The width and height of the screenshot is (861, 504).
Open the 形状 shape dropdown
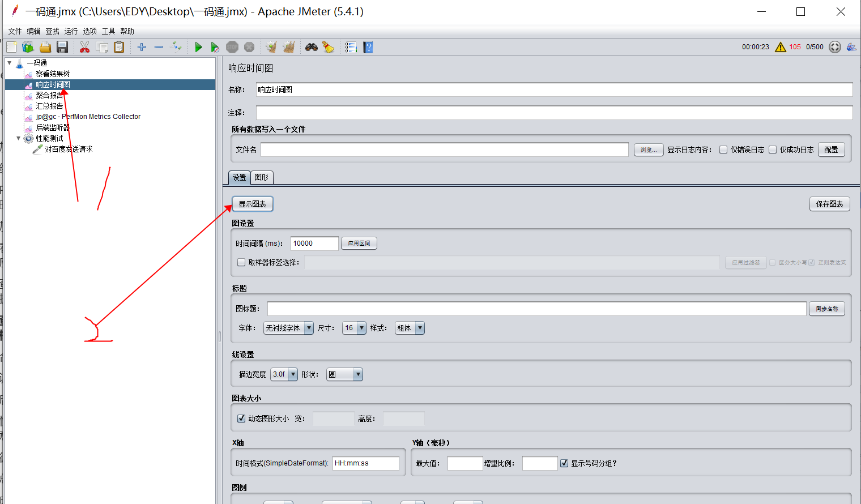pos(344,374)
